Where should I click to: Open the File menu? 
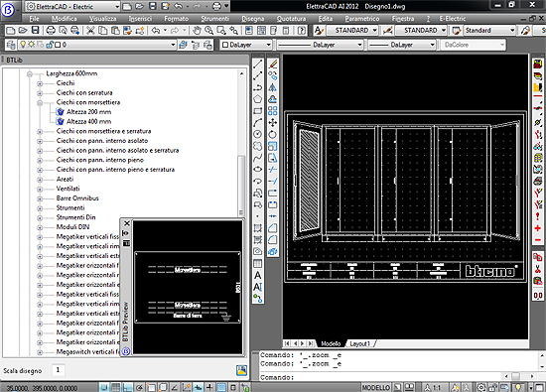point(34,19)
